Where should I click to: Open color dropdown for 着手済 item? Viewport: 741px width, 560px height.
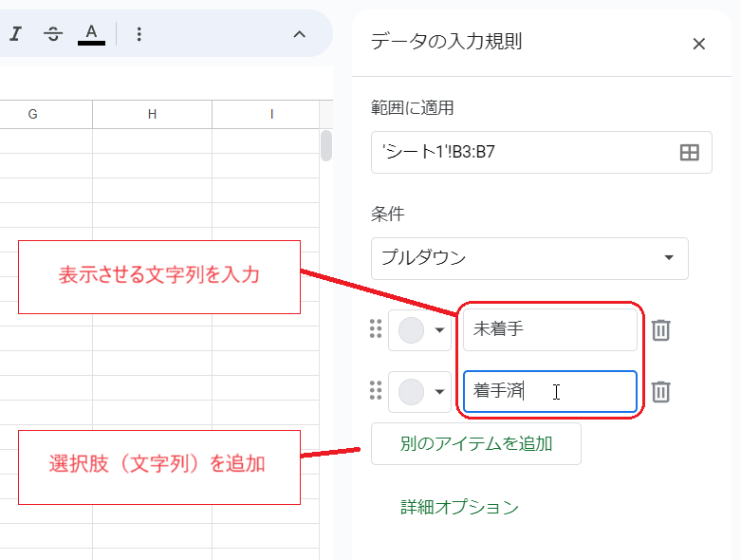419,391
